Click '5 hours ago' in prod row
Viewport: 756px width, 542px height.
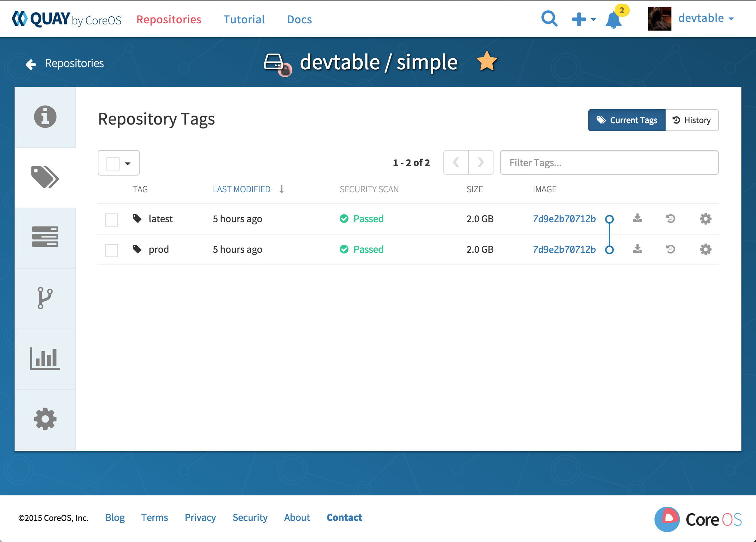tap(238, 250)
